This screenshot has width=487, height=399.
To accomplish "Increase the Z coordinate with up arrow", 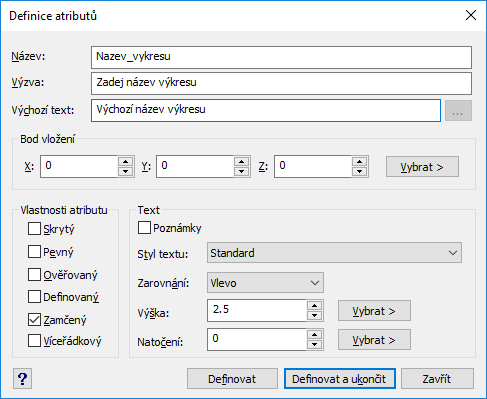I will coord(359,162).
